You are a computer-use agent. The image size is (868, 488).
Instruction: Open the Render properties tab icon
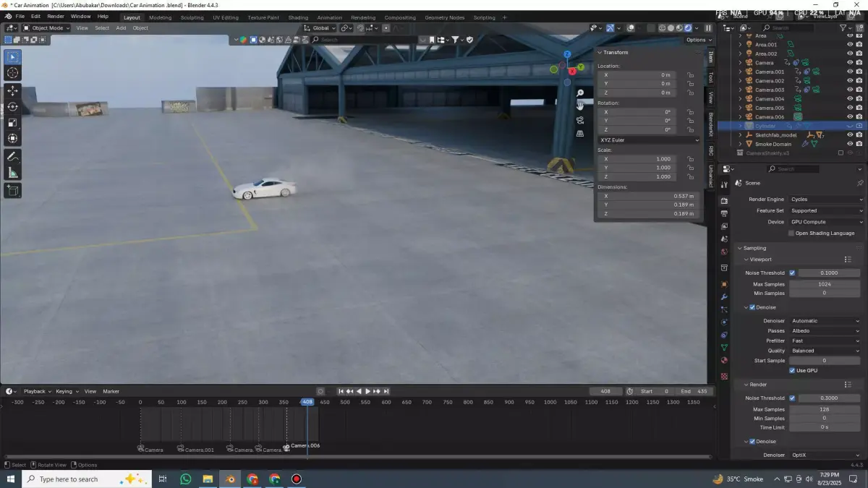(x=724, y=200)
